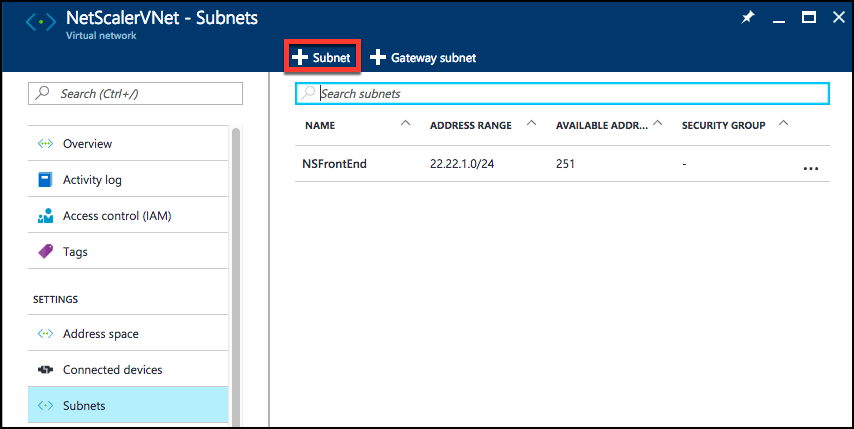
Task: Click the Subnets sidebar icon
Action: tap(45, 405)
